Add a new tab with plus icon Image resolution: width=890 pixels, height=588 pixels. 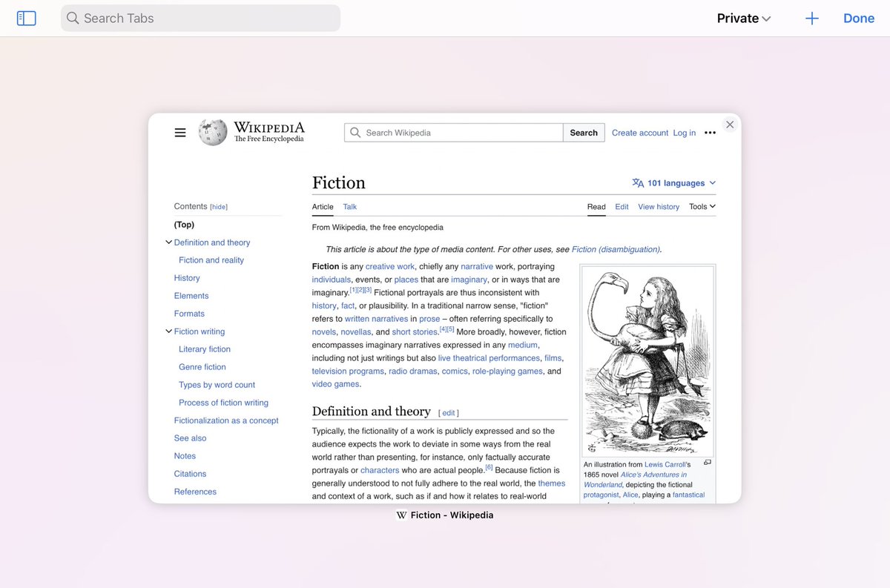pyautogui.click(x=812, y=19)
